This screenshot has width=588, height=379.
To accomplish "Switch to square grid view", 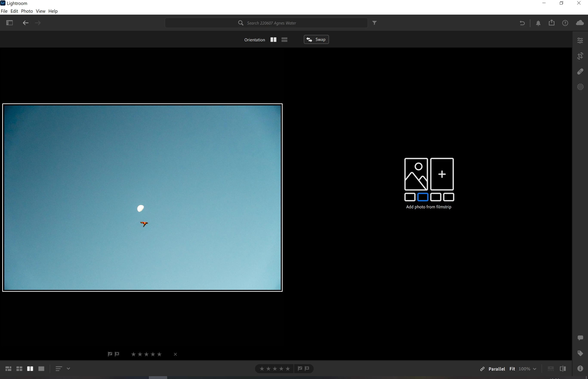I will (x=19, y=369).
